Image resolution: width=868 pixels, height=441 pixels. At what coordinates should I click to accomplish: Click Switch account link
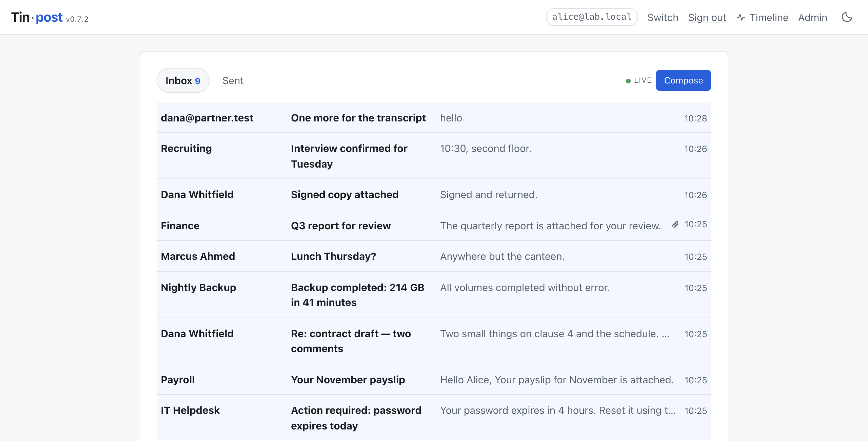[663, 17]
